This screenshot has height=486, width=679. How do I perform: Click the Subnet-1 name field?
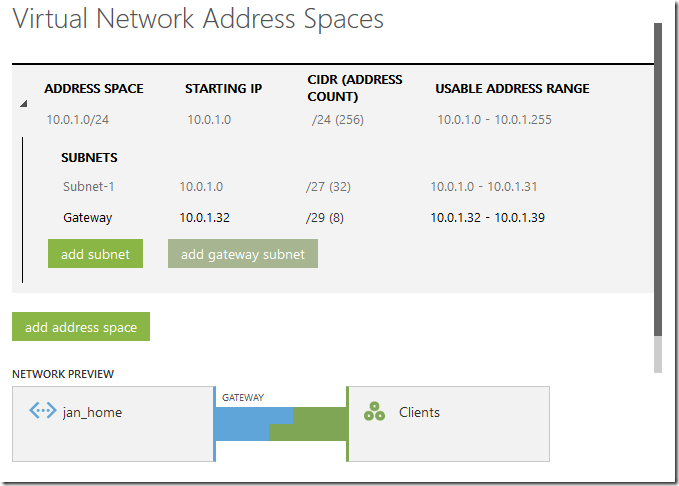pyautogui.click(x=89, y=187)
